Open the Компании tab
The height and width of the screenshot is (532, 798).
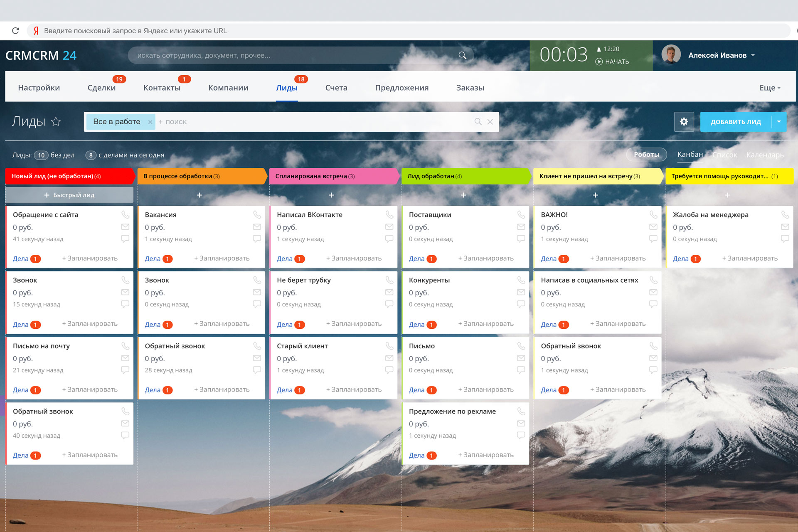(228, 88)
